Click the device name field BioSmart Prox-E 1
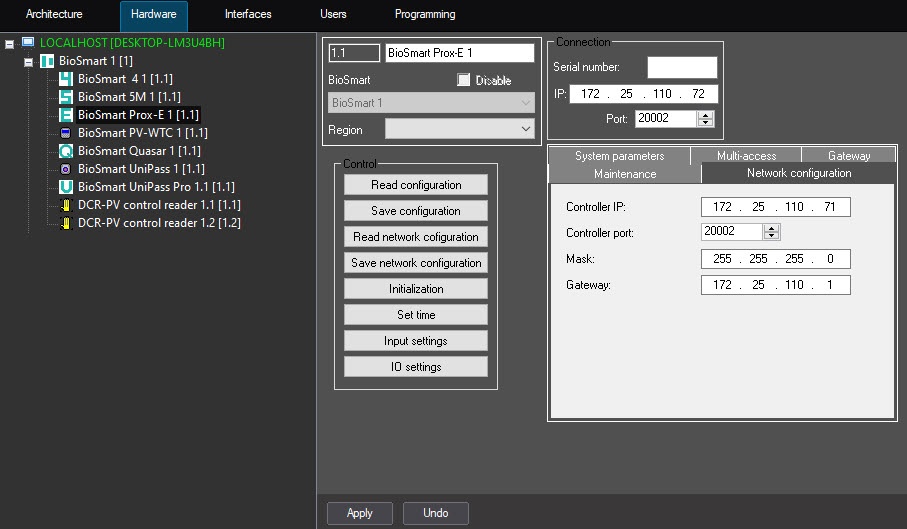 (460, 53)
